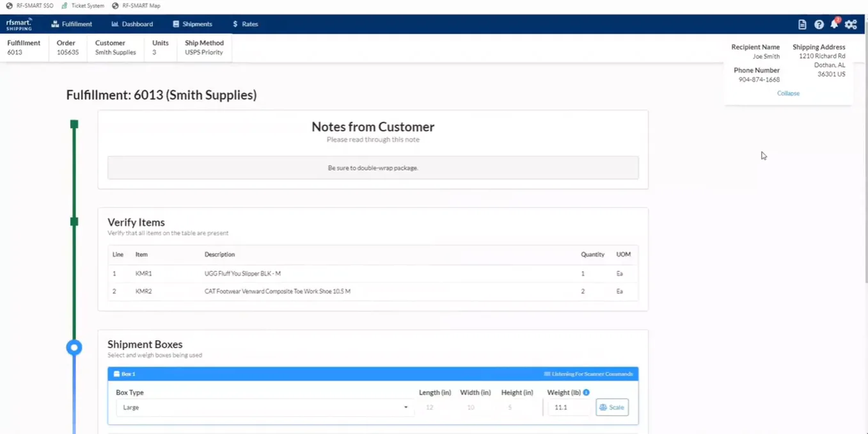
Task: Open the Rates menu item
Action: pyautogui.click(x=246, y=24)
